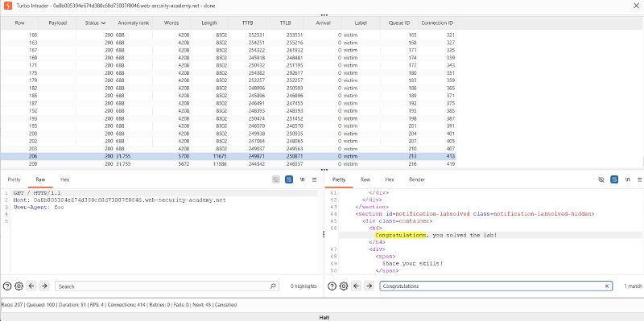This screenshot has width=644, height=321.
Task: Open request search settings gear
Action: pyautogui.click(x=18, y=286)
